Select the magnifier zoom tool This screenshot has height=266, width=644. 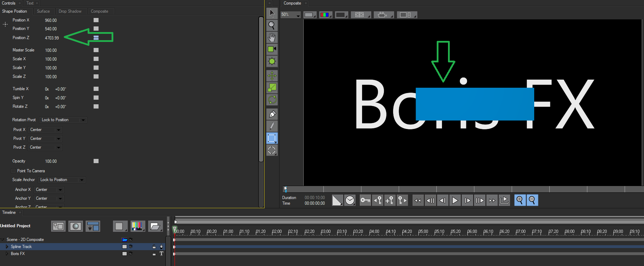point(272,25)
